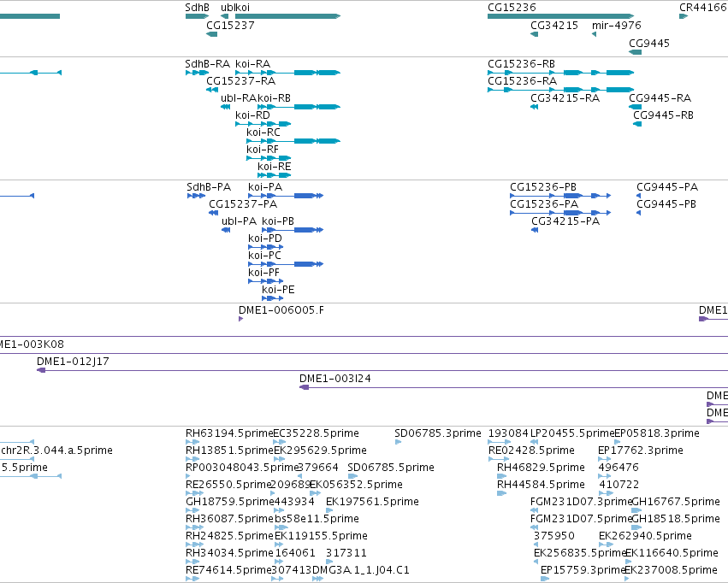This screenshot has width=728, height=583.
Task: Click the SdhB gene label
Action: point(198,8)
